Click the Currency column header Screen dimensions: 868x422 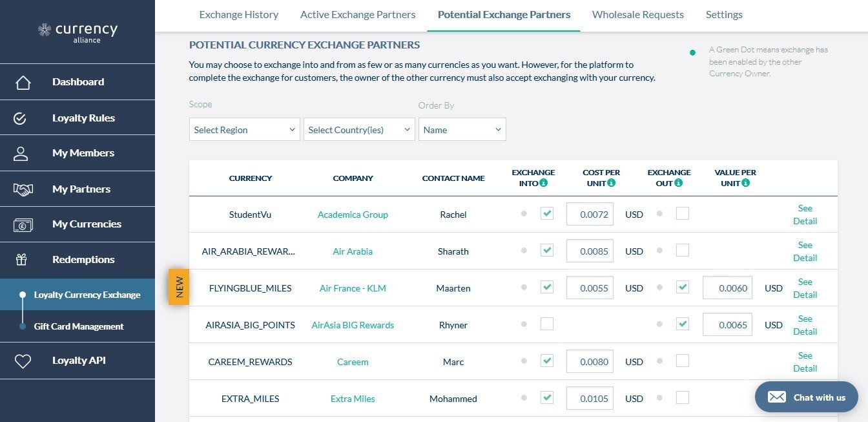tap(251, 178)
